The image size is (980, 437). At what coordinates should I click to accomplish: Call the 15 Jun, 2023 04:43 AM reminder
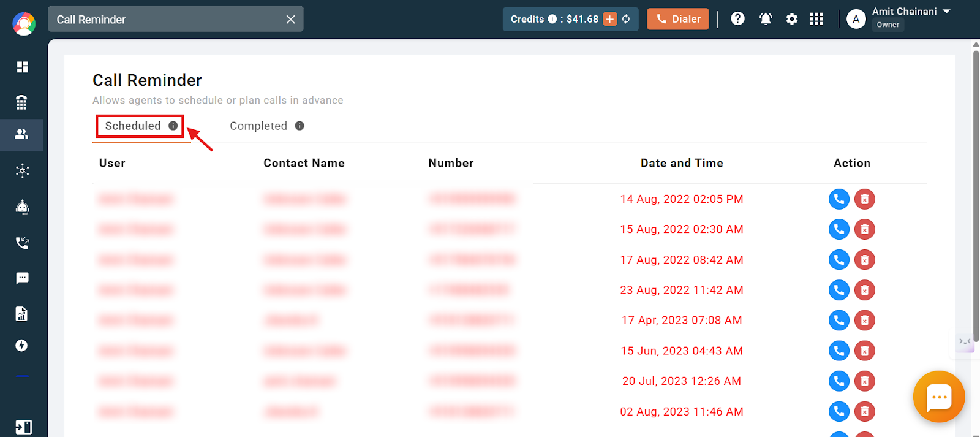point(839,351)
